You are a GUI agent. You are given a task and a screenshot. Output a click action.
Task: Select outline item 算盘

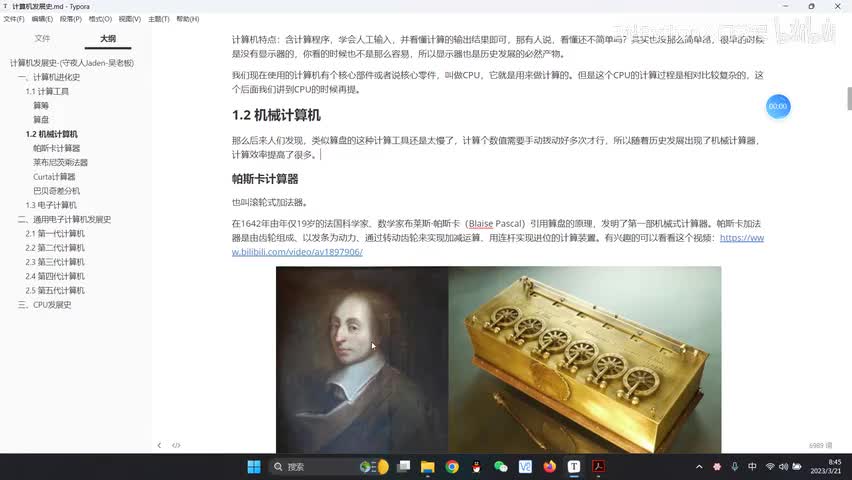coord(41,120)
